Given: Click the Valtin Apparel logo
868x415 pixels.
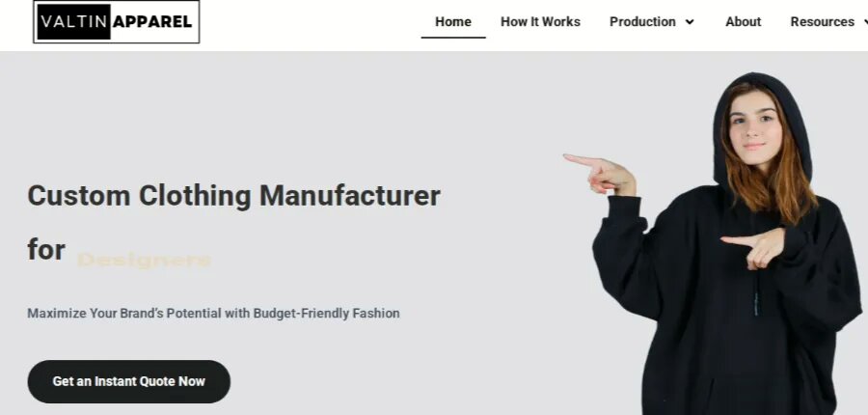Looking at the screenshot, I should 117,21.
